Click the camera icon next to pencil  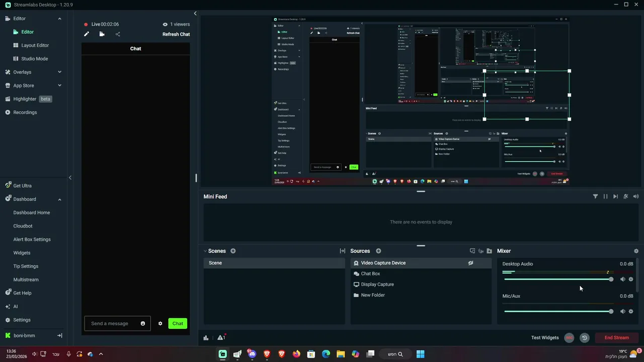[102, 34]
